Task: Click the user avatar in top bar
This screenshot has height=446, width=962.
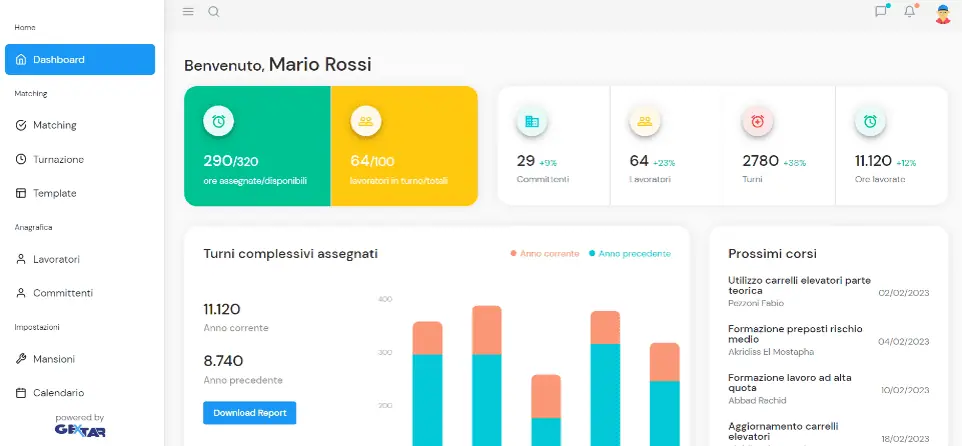Action: [x=943, y=13]
